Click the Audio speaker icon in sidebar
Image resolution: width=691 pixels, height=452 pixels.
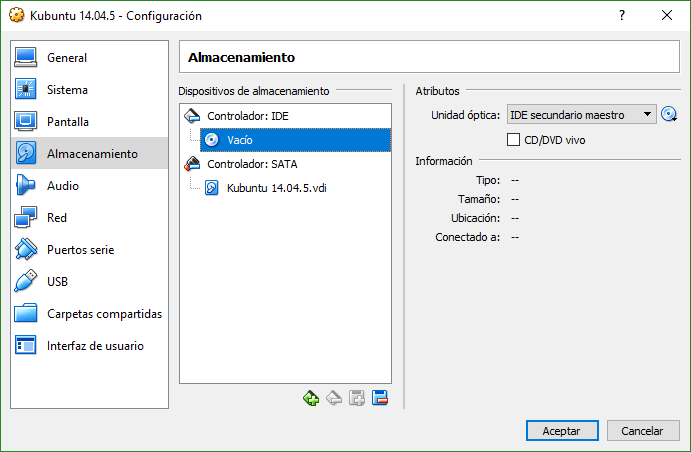(26, 186)
